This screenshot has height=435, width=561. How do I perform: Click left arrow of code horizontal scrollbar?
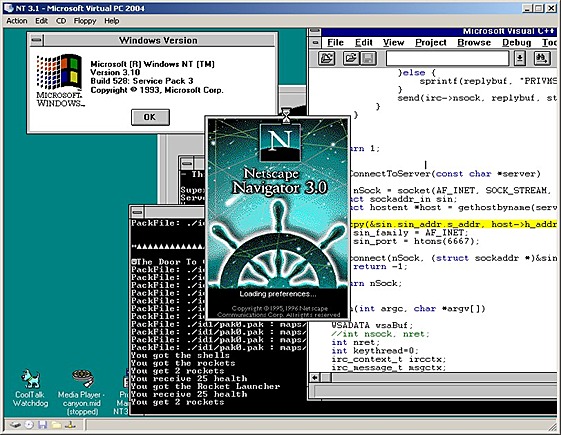(315, 378)
